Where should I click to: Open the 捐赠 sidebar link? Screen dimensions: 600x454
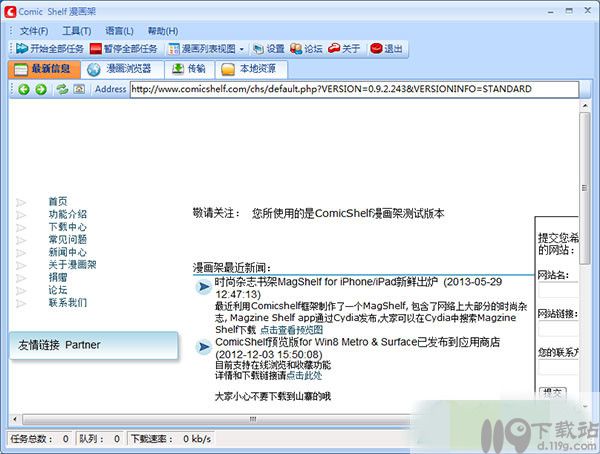point(58,277)
